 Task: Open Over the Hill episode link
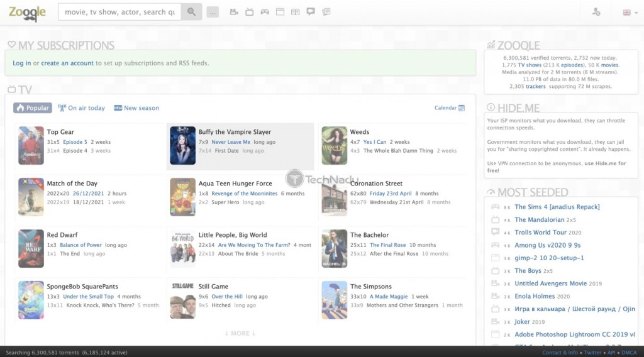coord(227,296)
